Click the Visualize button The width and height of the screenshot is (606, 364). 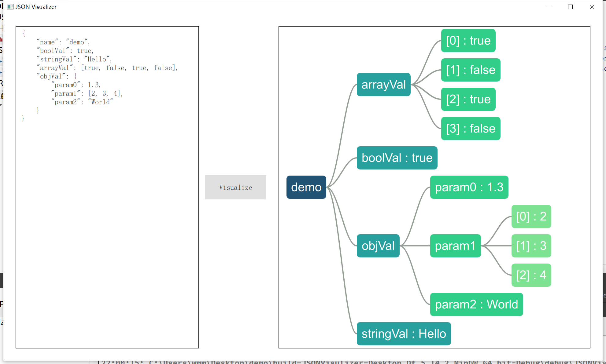[235, 187]
